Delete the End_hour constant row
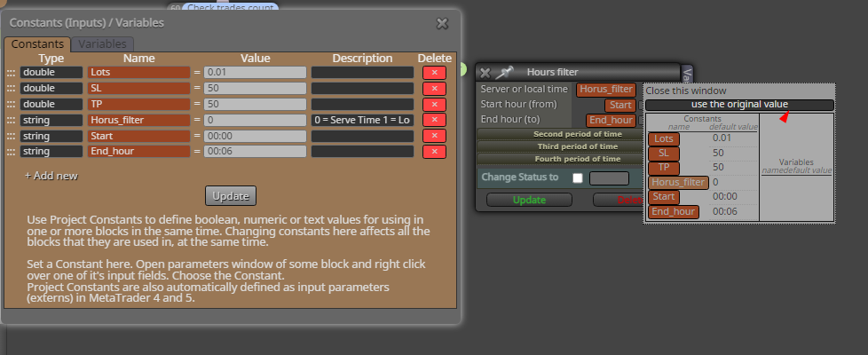868x355 pixels. (x=434, y=152)
